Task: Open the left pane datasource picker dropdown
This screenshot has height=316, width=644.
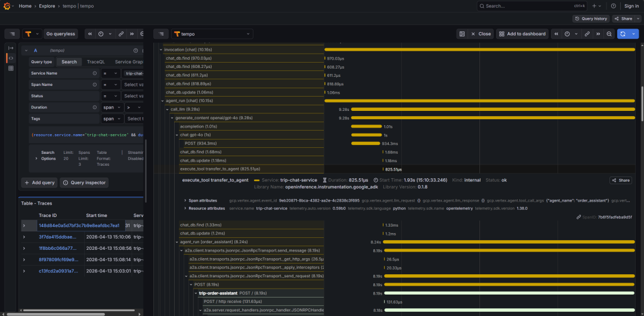Action: tap(32, 34)
